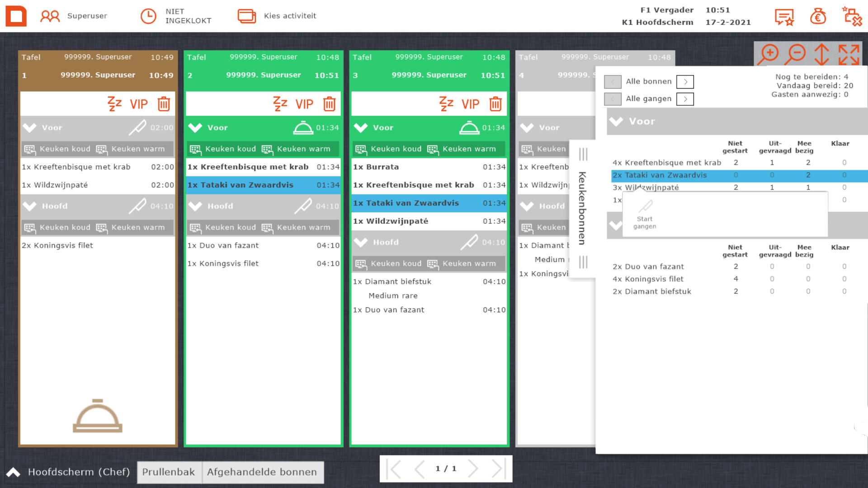Collapse the Hoofd course in table 3
Image resolution: width=868 pixels, height=488 pixels.
361,242
